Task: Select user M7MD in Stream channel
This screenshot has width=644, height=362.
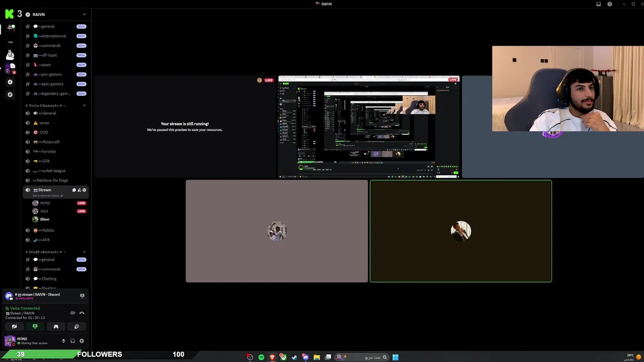Action: 59,203
